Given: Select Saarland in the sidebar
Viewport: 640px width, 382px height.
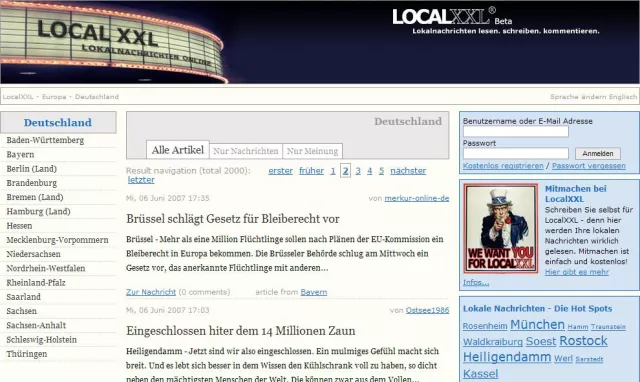Looking at the screenshot, I should (x=24, y=297).
